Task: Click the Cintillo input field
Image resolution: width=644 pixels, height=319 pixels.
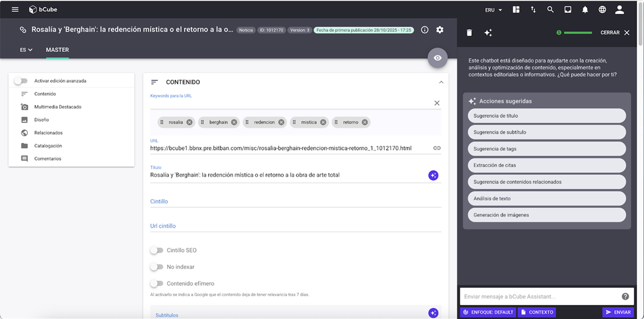Action: (295, 201)
